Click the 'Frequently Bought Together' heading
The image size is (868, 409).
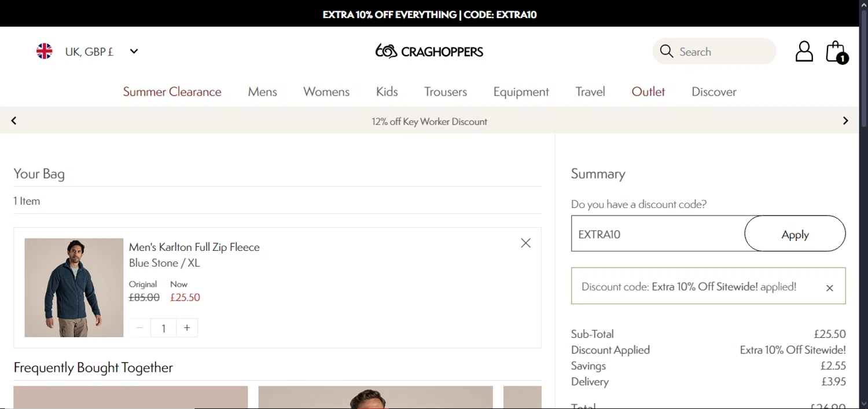[93, 368]
